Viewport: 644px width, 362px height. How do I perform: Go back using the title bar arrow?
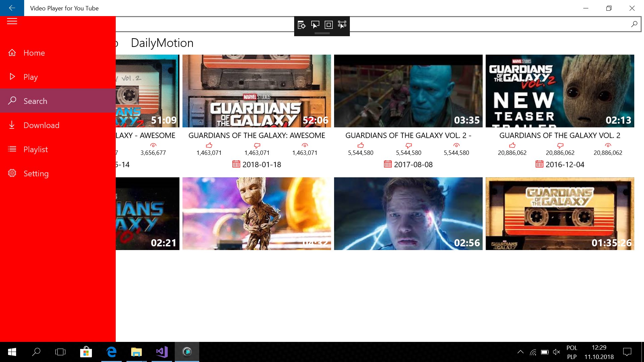[x=12, y=8]
